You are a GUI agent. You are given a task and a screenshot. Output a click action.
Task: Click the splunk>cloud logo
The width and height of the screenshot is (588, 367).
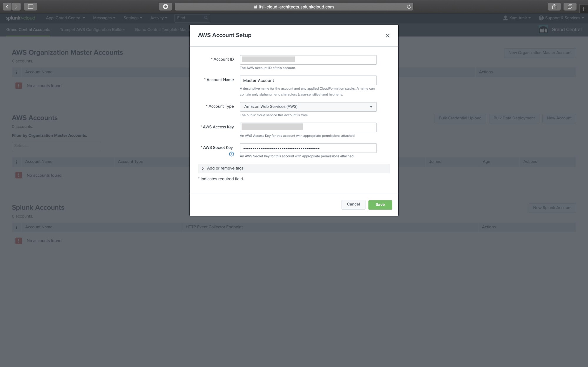[x=21, y=18]
